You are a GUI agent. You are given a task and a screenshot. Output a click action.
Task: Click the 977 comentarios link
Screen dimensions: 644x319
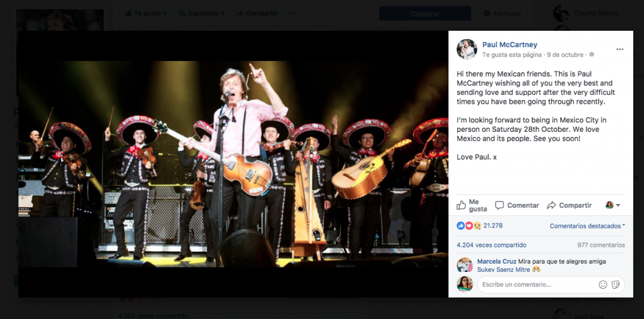(601, 245)
